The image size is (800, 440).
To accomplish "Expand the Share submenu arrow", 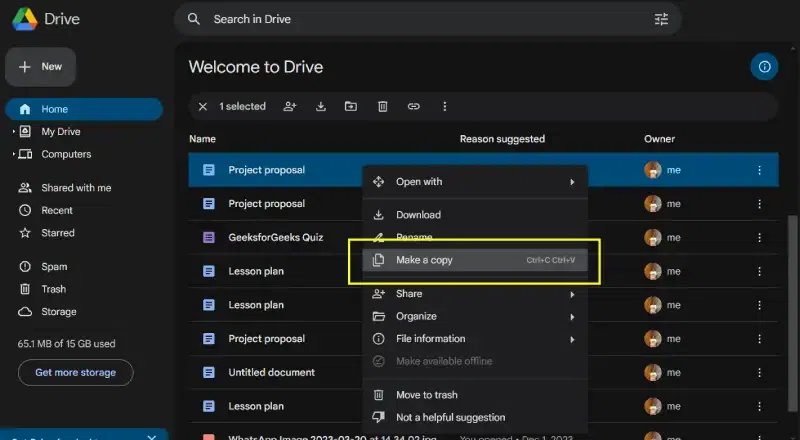I will pyautogui.click(x=572, y=295).
